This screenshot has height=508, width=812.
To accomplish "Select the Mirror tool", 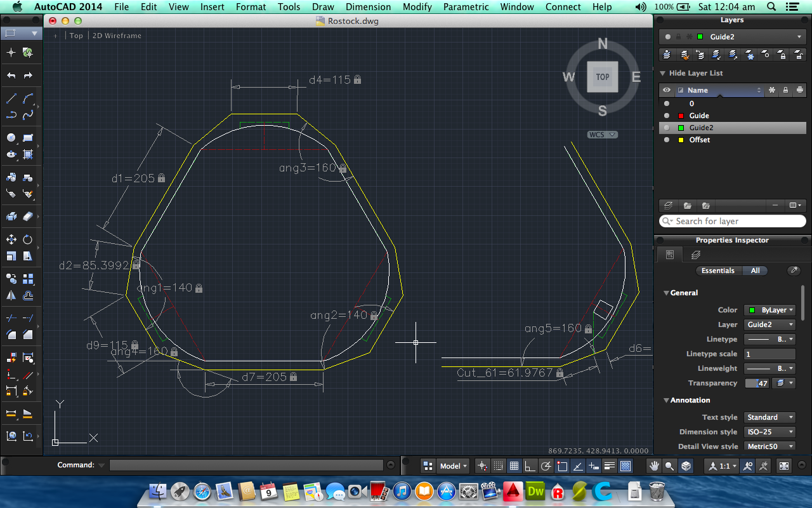I will (x=11, y=295).
